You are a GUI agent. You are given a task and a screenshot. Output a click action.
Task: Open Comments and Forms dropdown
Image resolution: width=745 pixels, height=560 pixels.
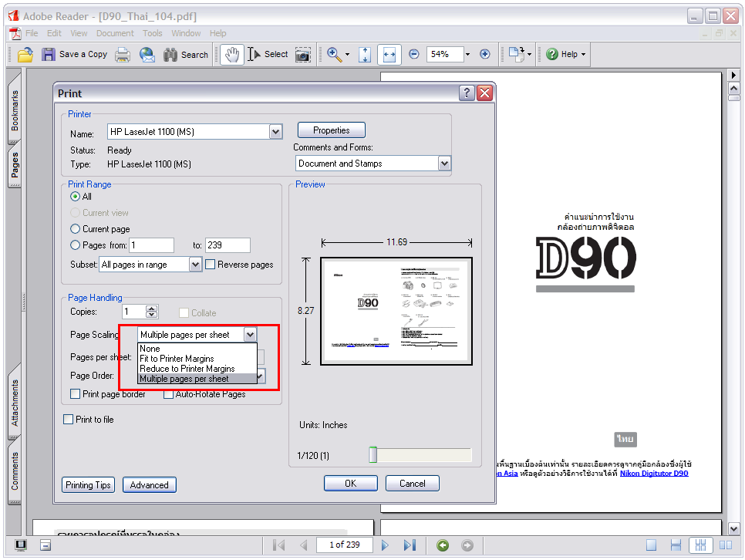click(444, 163)
